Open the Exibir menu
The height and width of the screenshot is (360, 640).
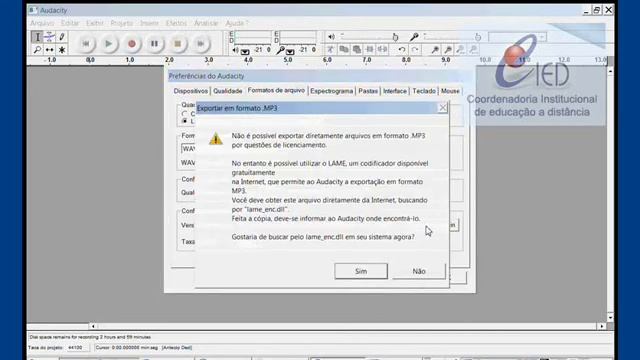[x=95, y=23]
